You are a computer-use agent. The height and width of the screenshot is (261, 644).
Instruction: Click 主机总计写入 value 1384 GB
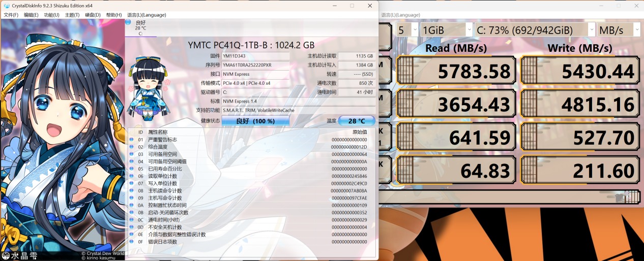click(x=357, y=65)
